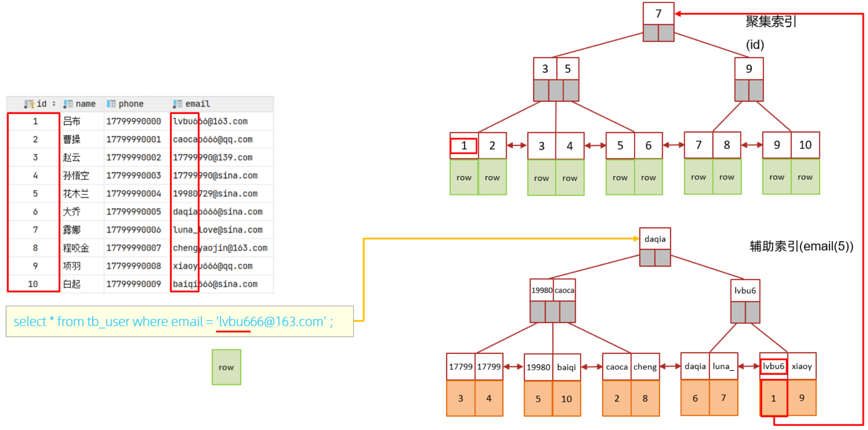Select the email cell lvbu666@163.com in the table
This screenshot has height=430, width=868.
tap(210, 121)
